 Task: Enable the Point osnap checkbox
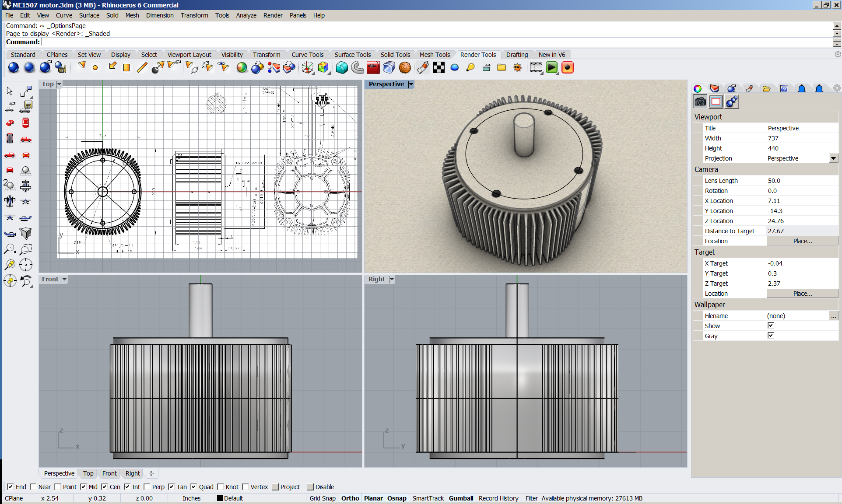57,486
